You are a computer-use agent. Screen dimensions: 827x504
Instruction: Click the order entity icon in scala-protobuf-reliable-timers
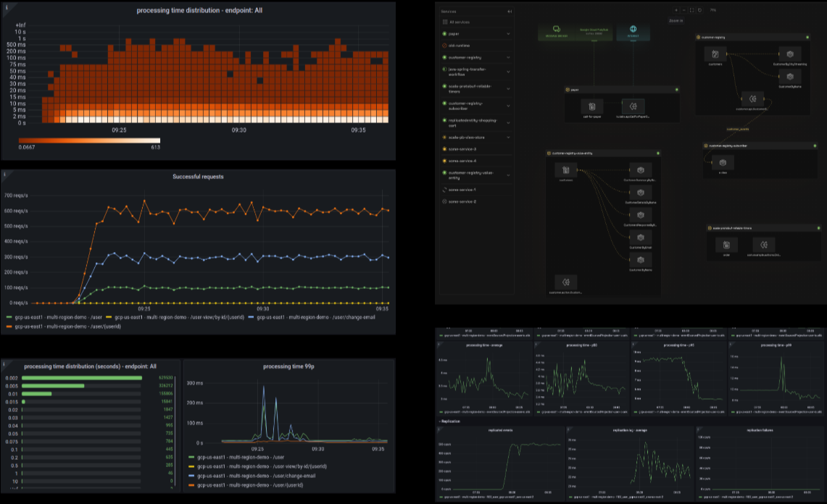[726, 245]
